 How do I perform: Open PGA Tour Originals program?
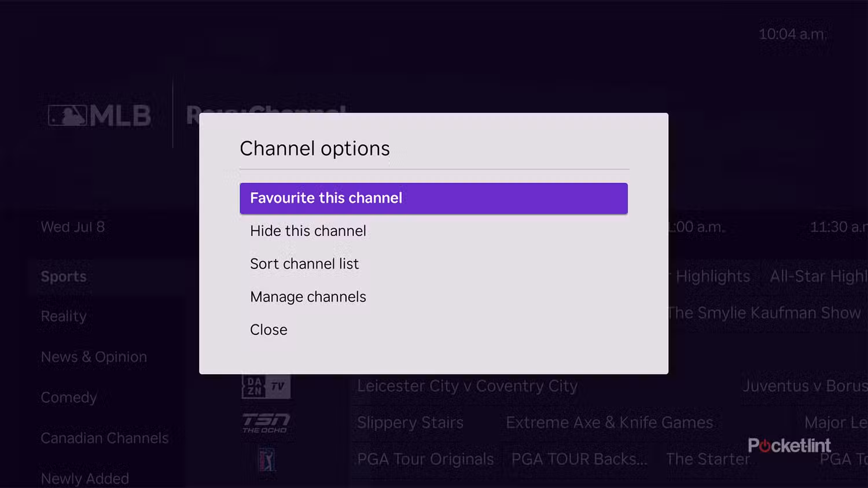coord(425,459)
